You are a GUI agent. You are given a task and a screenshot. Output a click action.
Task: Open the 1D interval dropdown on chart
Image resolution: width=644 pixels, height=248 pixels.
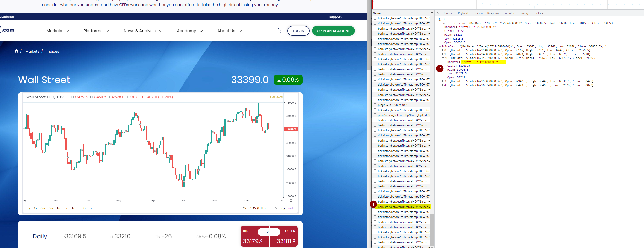60,97
